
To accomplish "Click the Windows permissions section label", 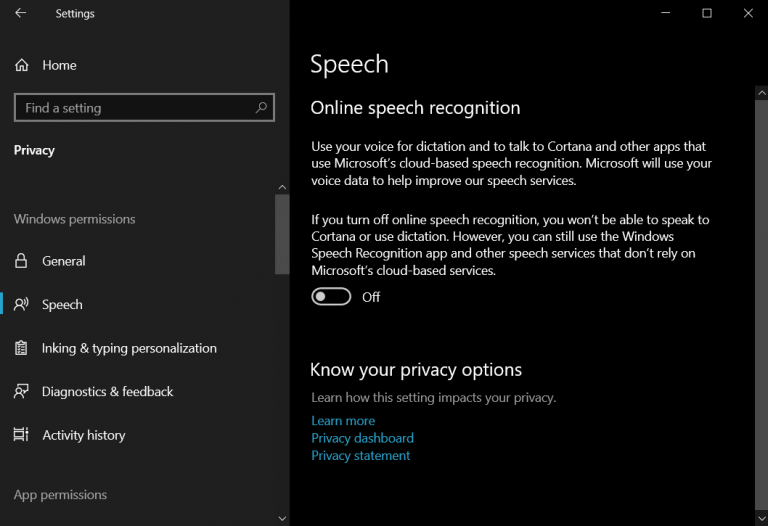I will 74,219.
